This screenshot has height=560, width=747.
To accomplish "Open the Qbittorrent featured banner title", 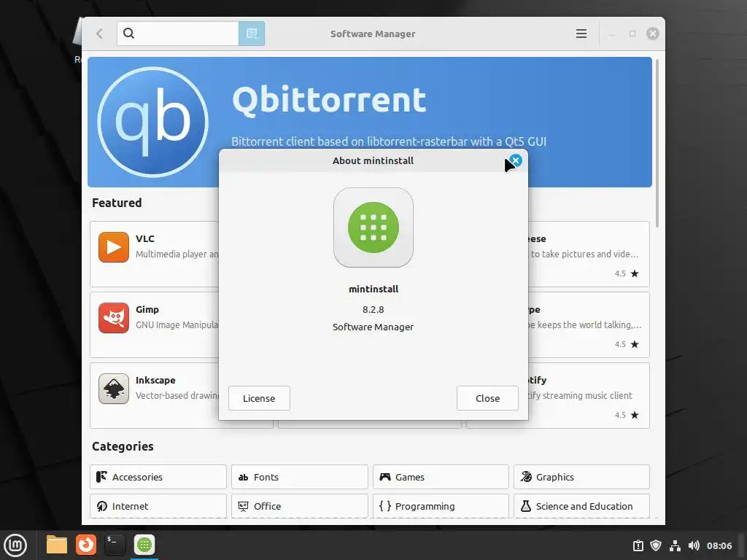I will pyautogui.click(x=329, y=100).
